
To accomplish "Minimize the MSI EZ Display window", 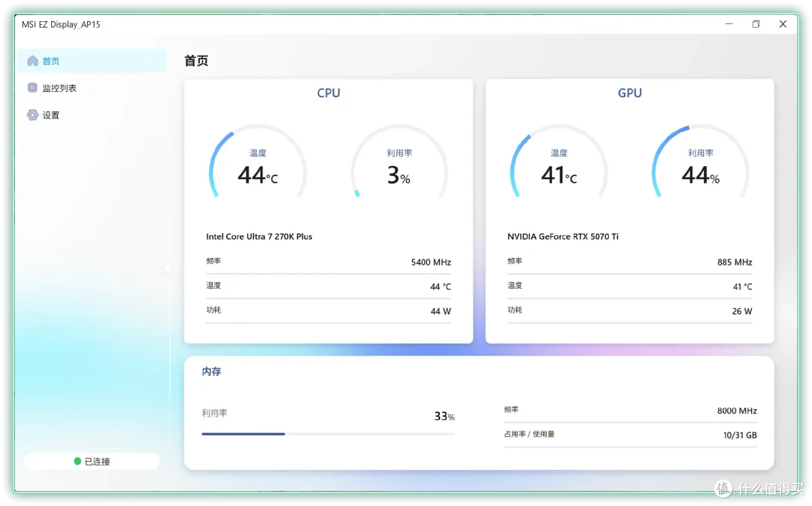I will (729, 24).
